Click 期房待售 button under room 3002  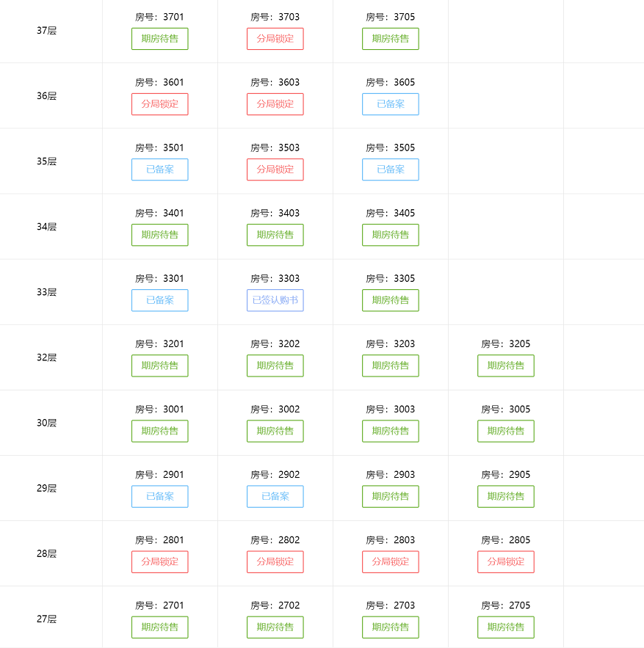coord(275,431)
